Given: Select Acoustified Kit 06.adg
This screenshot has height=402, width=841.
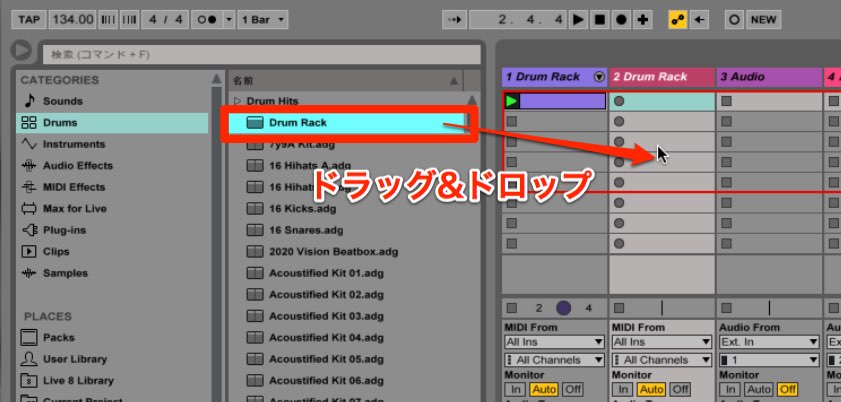Looking at the screenshot, I should click(x=326, y=381).
